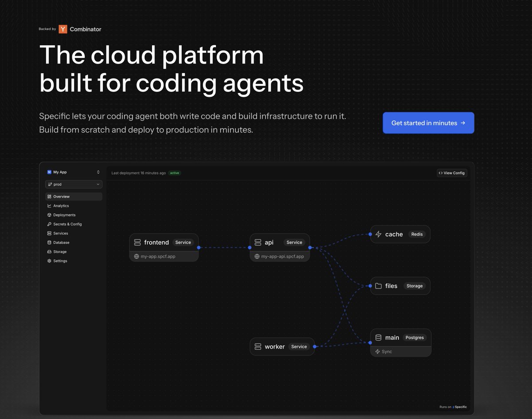Image resolution: width=532 pixels, height=419 pixels.
Task: Click the Overview grid icon
Action: coord(49,196)
